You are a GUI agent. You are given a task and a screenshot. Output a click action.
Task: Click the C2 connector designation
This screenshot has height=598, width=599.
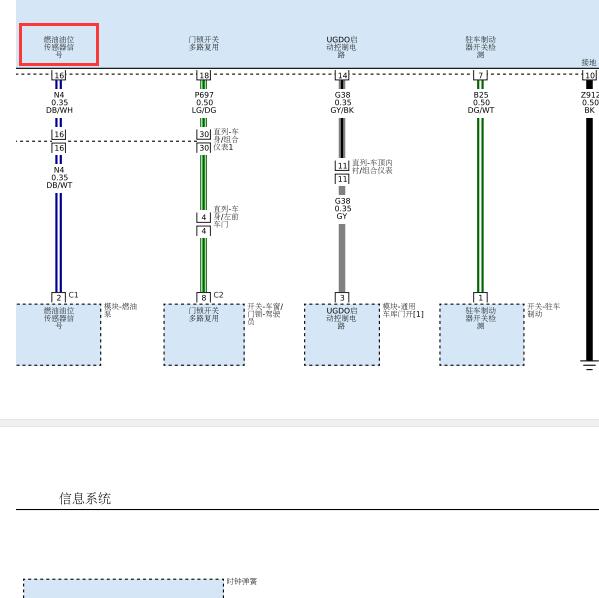coord(218,295)
